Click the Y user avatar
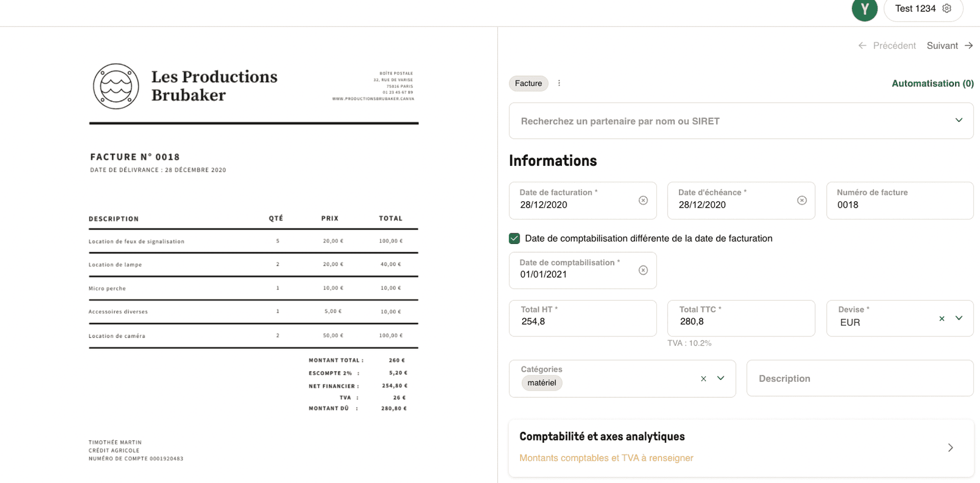Image resolution: width=980 pixels, height=483 pixels. point(864,10)
